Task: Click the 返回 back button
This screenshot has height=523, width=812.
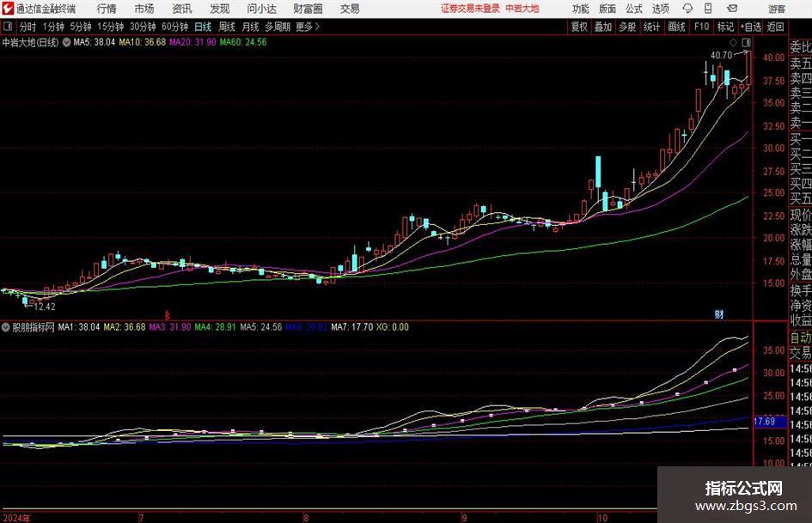Action: pos(775,27)
